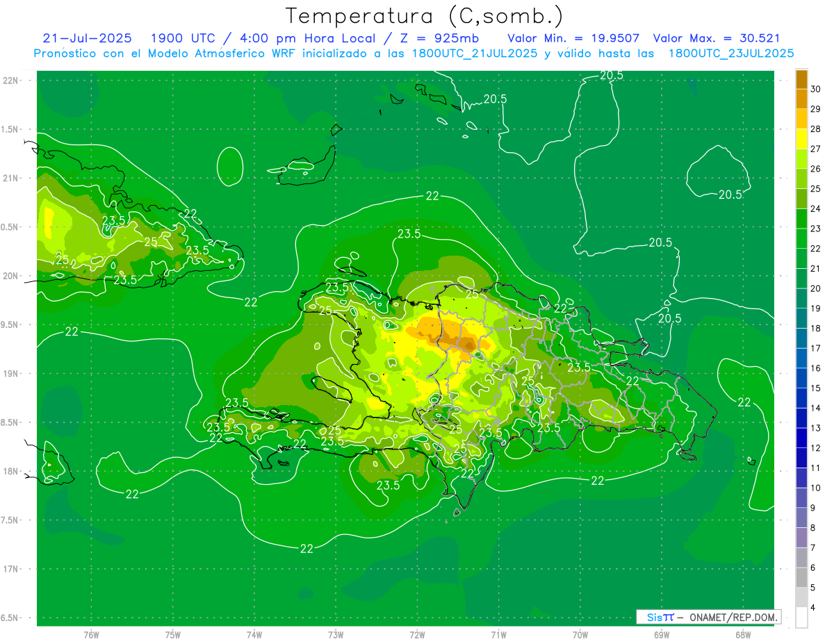Click the '18N' latitude axis label
The width and height of the screenshot is (834, 644).
[x=11, y=471]
